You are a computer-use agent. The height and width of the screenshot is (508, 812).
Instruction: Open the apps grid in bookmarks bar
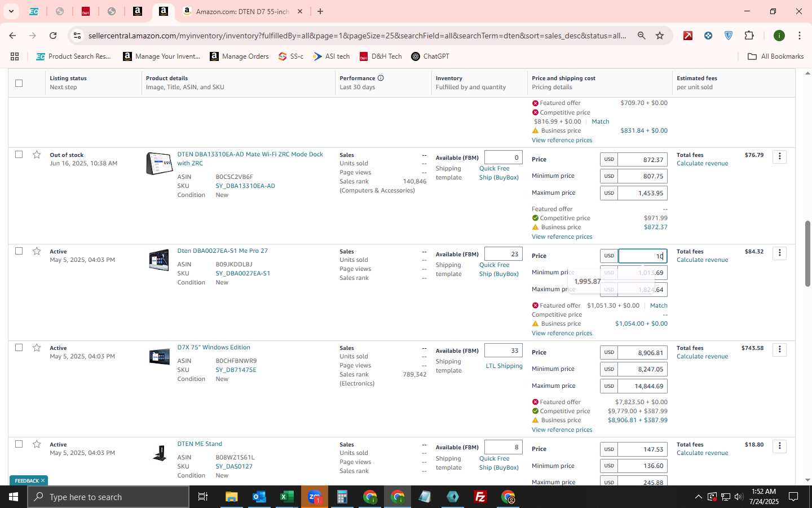pyautogui.click(x=15, y=56)
